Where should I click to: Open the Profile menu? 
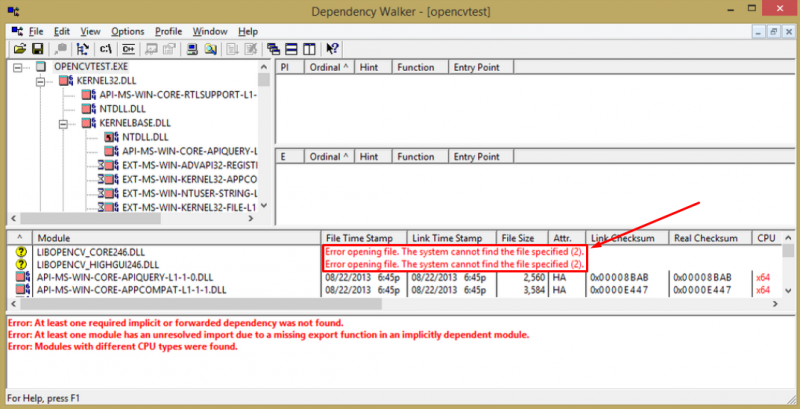click(x=168, y=31)
